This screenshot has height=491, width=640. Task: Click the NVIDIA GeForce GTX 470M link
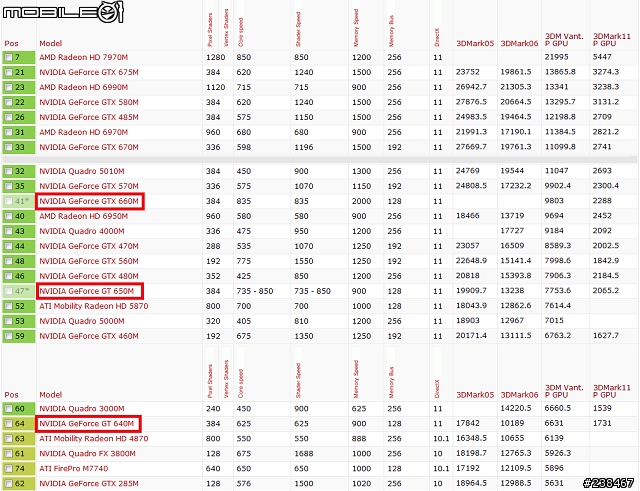89,246
